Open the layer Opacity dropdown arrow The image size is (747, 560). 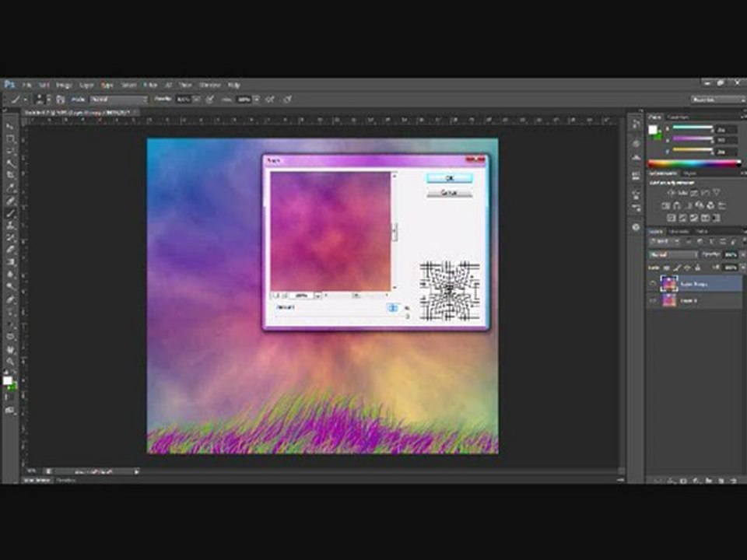coord(742,255)
